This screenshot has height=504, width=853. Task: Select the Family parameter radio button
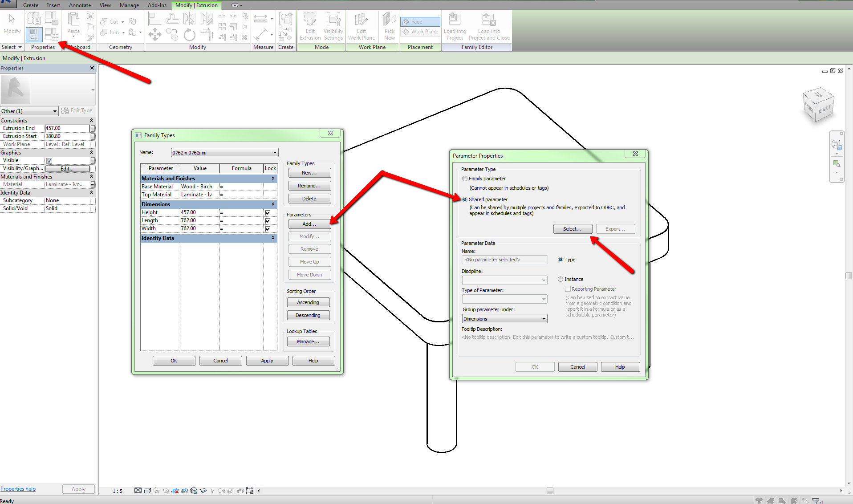pos(465,179)
